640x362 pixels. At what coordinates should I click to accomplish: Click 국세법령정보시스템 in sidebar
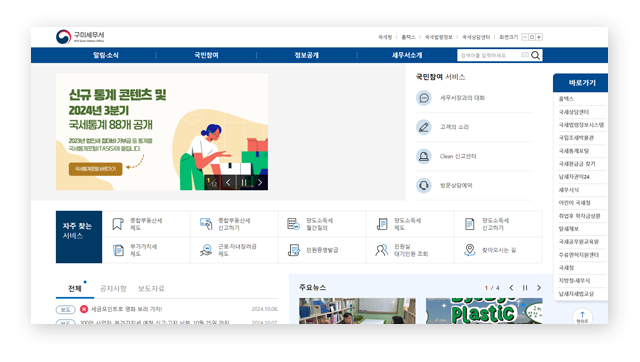pos(581,125)
